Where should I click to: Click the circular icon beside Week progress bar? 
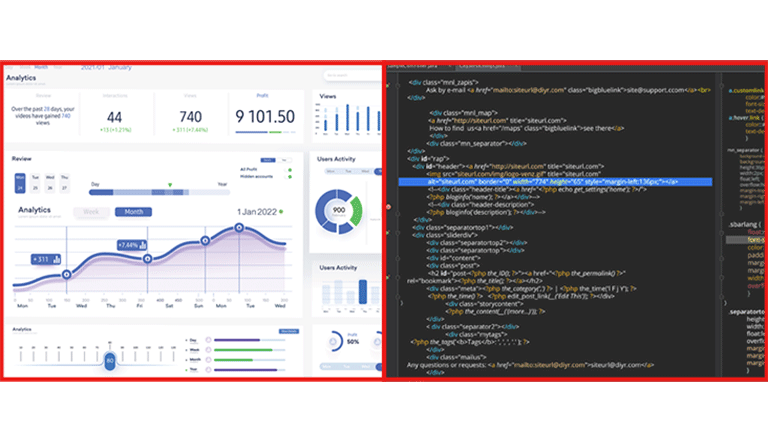(208, 350)
